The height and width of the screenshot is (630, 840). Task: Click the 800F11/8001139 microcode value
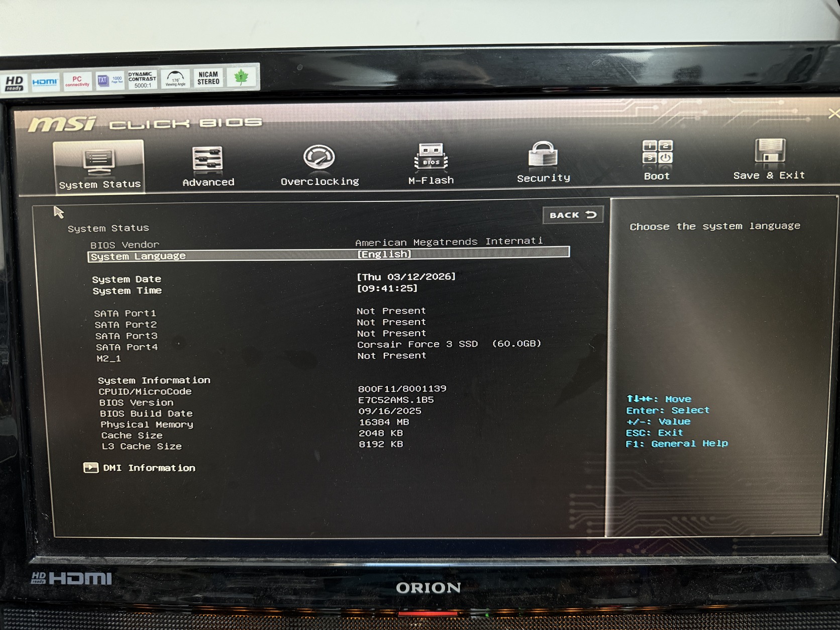[x=402, y=389]
